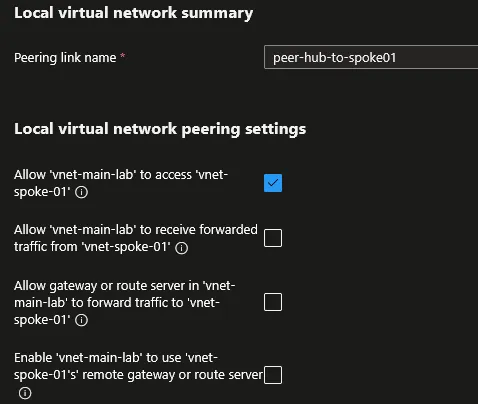Click the word 'spoke-01's' in the last option
This screenshot has height=404, width=478.
(x=46, y=375)
